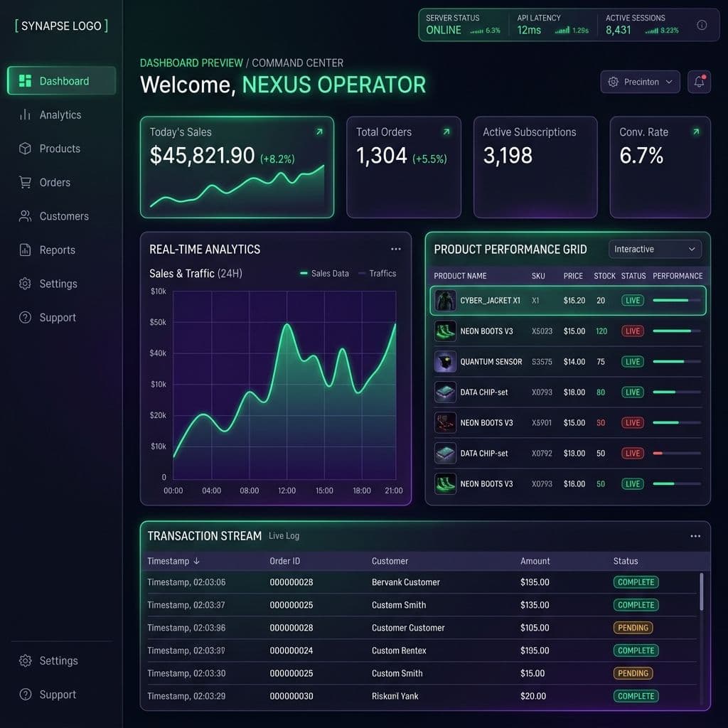Open the Interactive dropdown in Product Performance Grid
Screen dimensions: 728x728
655,249
